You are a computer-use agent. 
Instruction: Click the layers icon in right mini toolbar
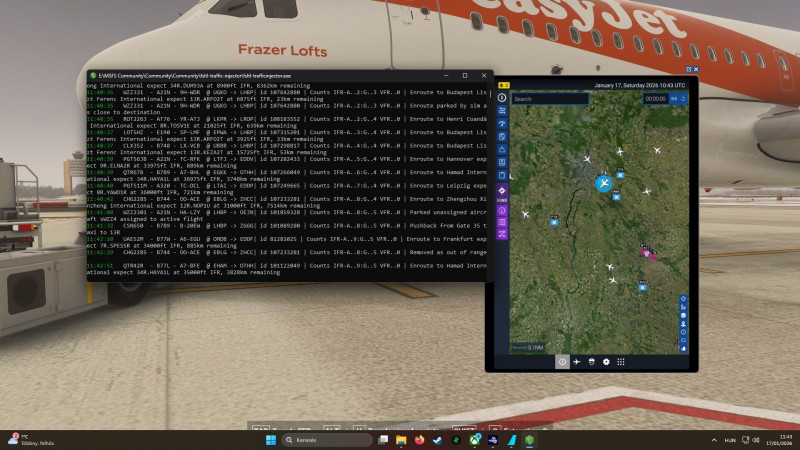coord(683,315)
